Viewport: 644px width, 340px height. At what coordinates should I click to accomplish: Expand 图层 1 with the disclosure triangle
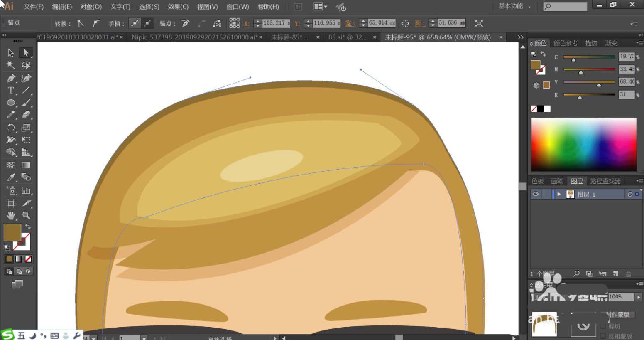pos(559,194)
